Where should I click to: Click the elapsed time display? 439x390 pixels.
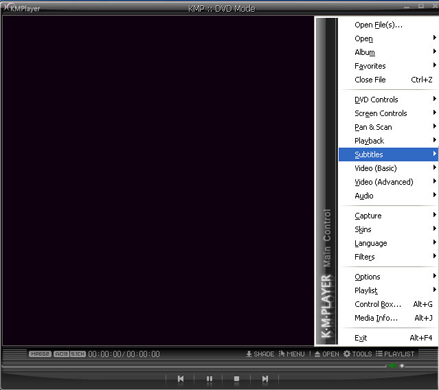point(105,354)
